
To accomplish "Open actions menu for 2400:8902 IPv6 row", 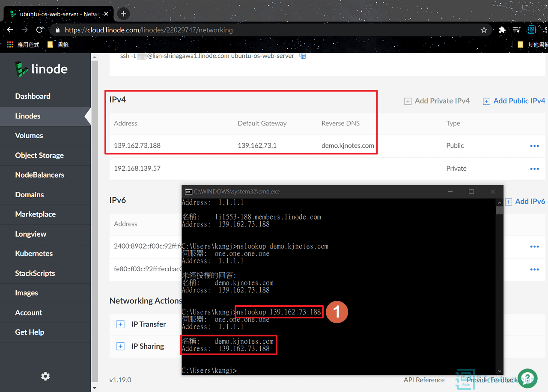I will (x=534, y=246).
